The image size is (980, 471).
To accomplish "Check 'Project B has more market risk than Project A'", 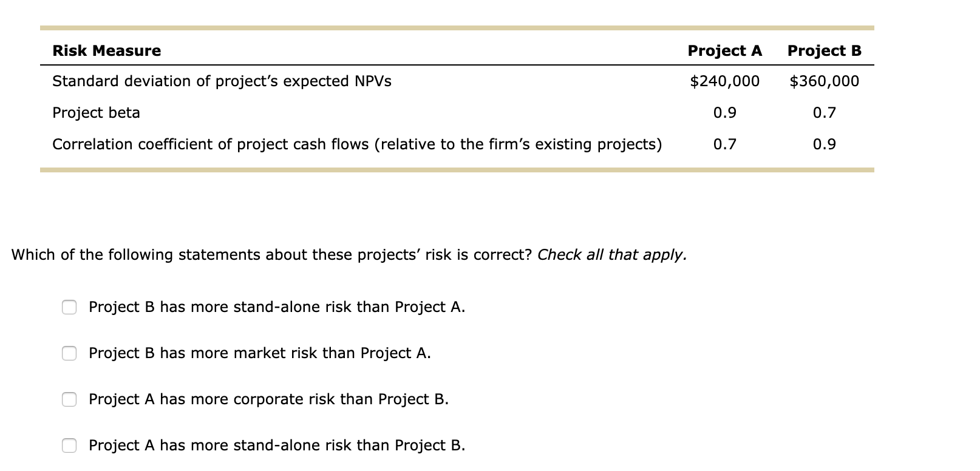I will click(x=69, y=354).
